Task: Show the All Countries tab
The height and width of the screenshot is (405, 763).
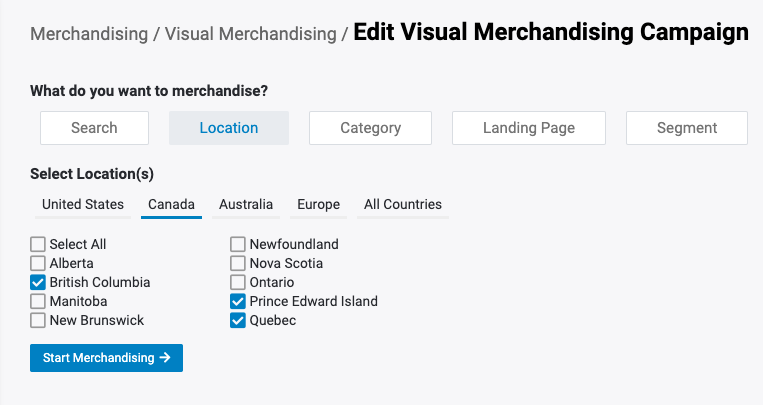Action: tap(402, 204)
